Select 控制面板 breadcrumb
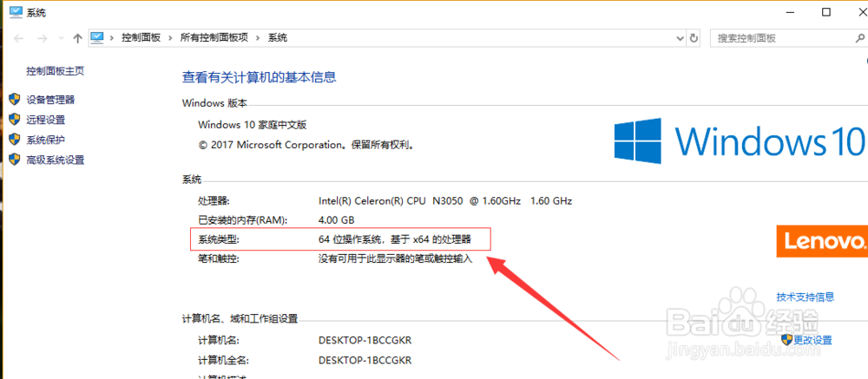868x379 pixels. pos(141,38)
